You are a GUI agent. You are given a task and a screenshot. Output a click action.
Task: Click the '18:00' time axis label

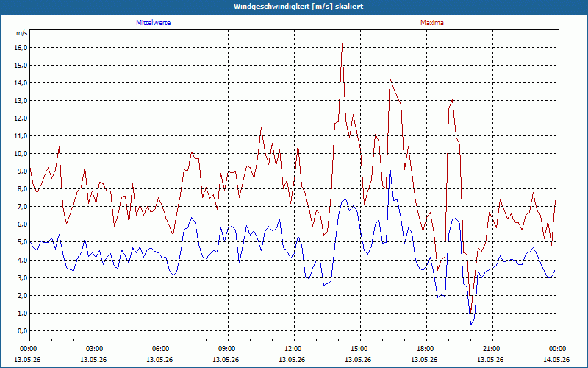click(426, 349)
